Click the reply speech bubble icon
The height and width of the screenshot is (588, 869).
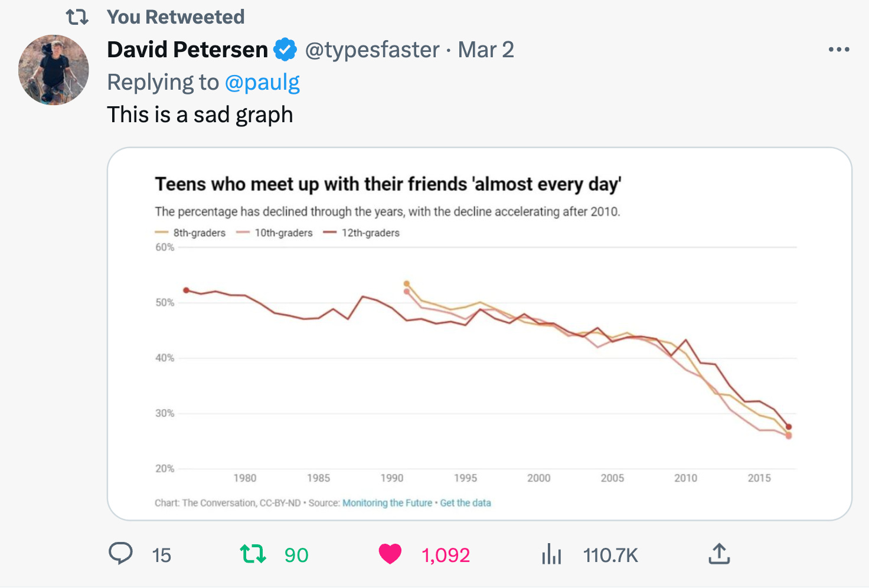(x=121, y=554)
